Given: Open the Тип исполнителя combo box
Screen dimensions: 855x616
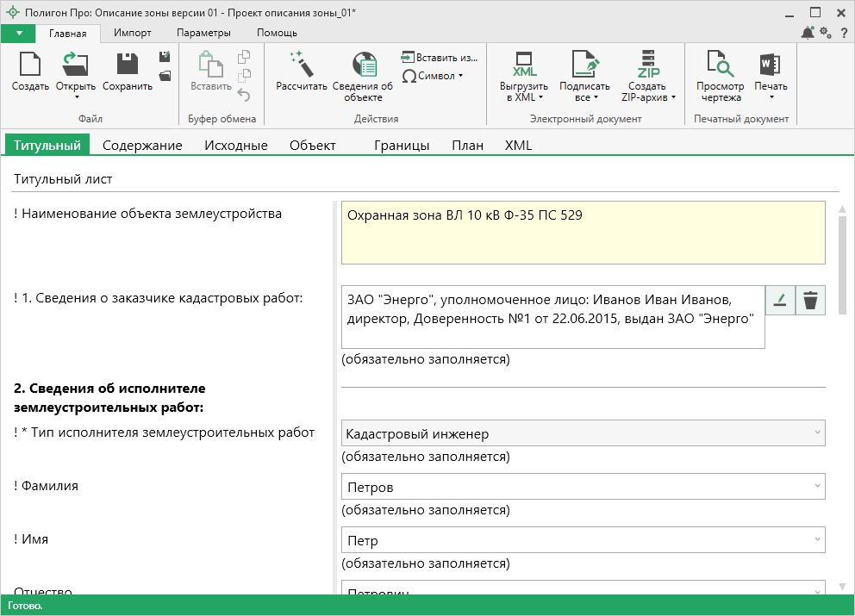Looking at the screenshot, I should (583, 433).
